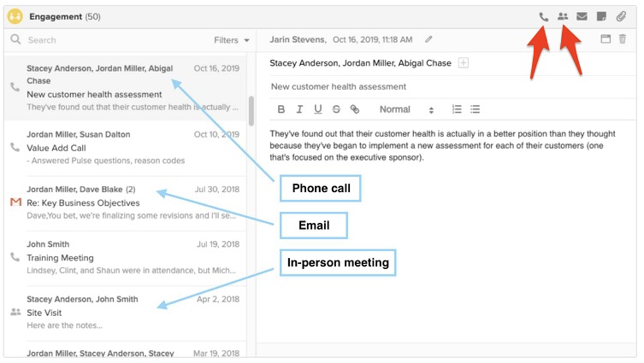Click the engagement list scrollbar

251,111
